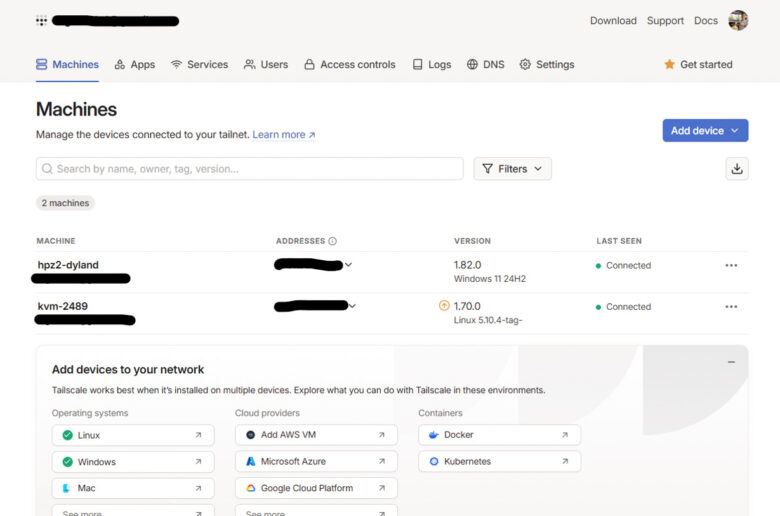Click the Get started link
The width and height of the screenshot is (780, 516).
[x=698, y=65]
